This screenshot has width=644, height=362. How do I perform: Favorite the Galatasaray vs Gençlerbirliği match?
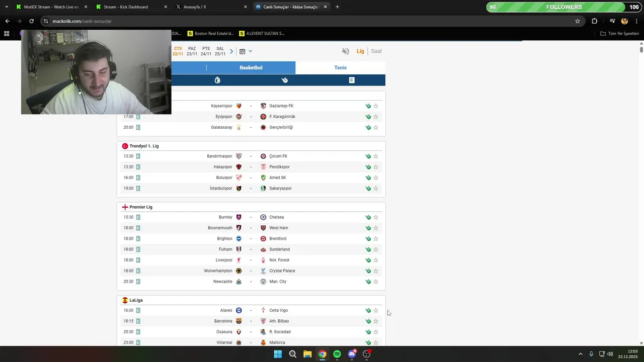[376, 128]
